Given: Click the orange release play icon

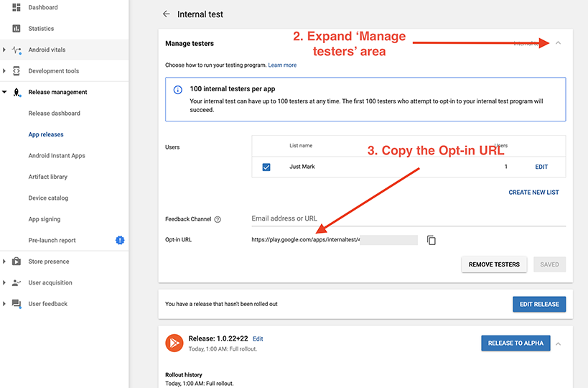Looking at the screenshot, I should pyautogui.click(x=174, y=343).
